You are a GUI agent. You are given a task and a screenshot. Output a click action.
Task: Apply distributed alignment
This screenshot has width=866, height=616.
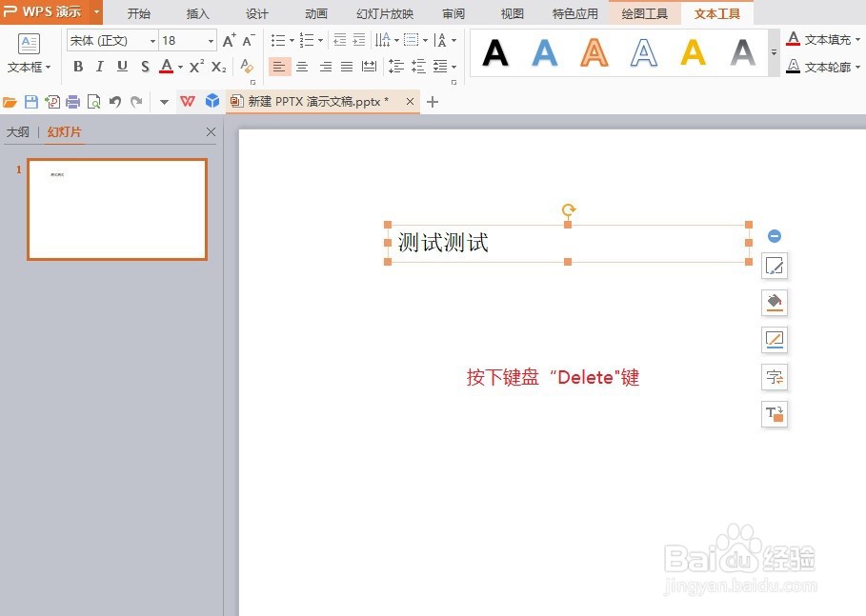(369, 67)
